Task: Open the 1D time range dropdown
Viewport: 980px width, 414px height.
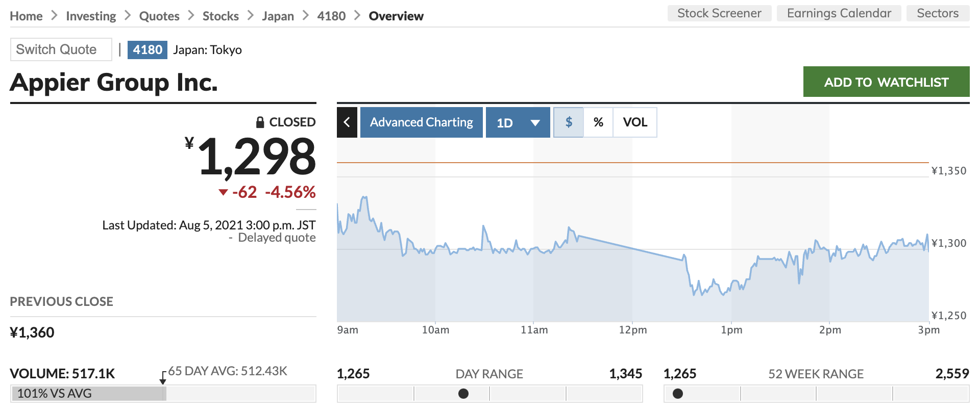Action: (x=518, y=122)
